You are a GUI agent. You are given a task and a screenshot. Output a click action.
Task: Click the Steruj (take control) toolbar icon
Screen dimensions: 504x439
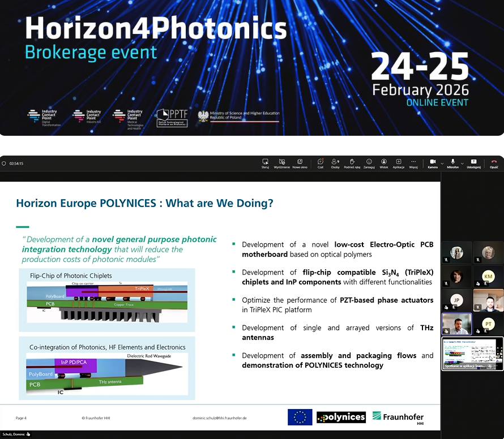click(265, 163)
